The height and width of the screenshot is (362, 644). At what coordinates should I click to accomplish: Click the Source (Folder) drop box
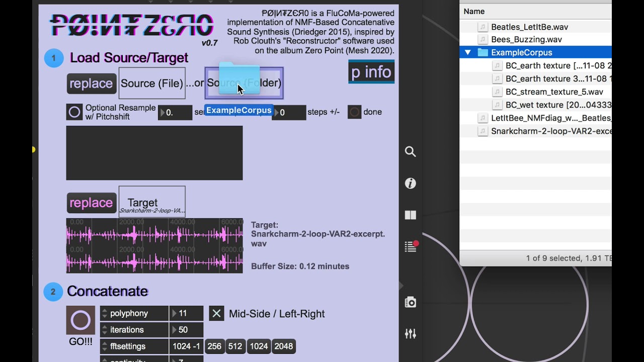click(x=244, y=83)
